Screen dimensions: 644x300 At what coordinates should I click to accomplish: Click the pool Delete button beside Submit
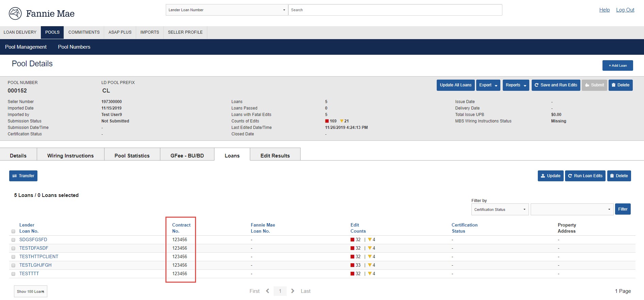pos(621,85)
